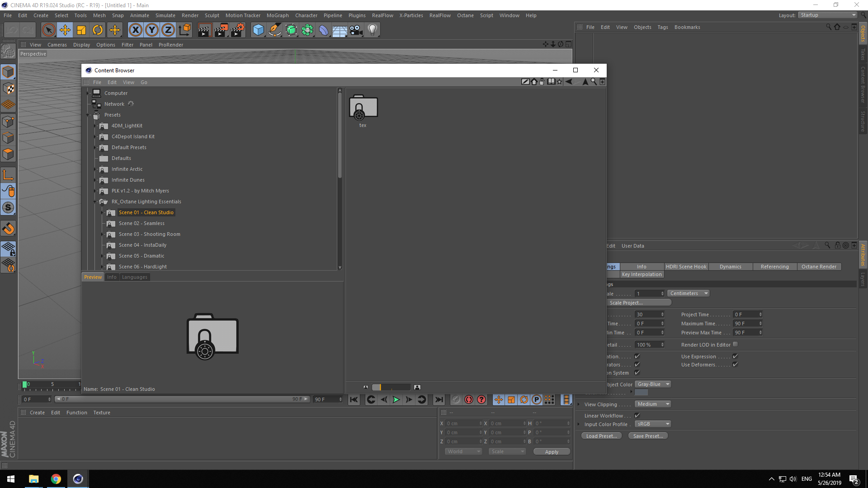
Task: Go to end of animation
Action: click(x=439, y=399)
